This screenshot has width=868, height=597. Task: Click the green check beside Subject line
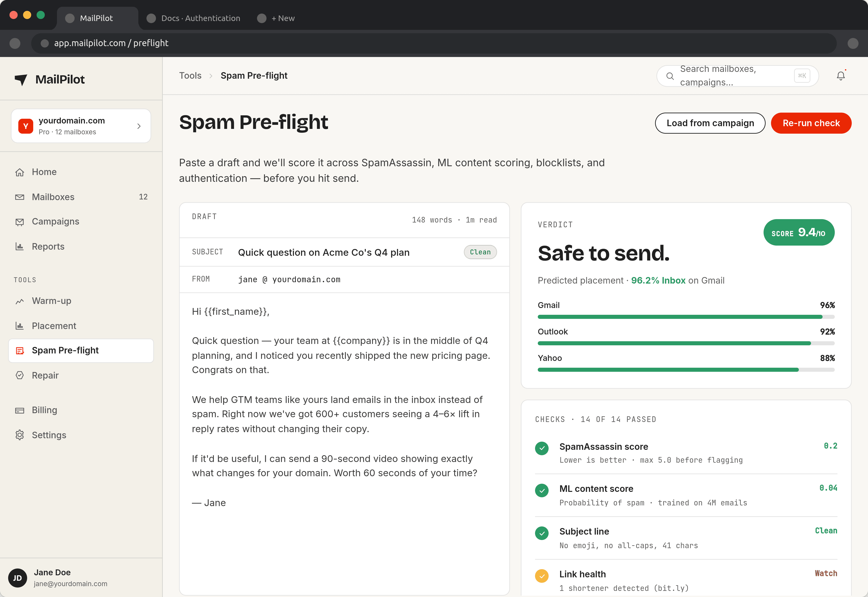pyautogui.click(x=542, y=533)
